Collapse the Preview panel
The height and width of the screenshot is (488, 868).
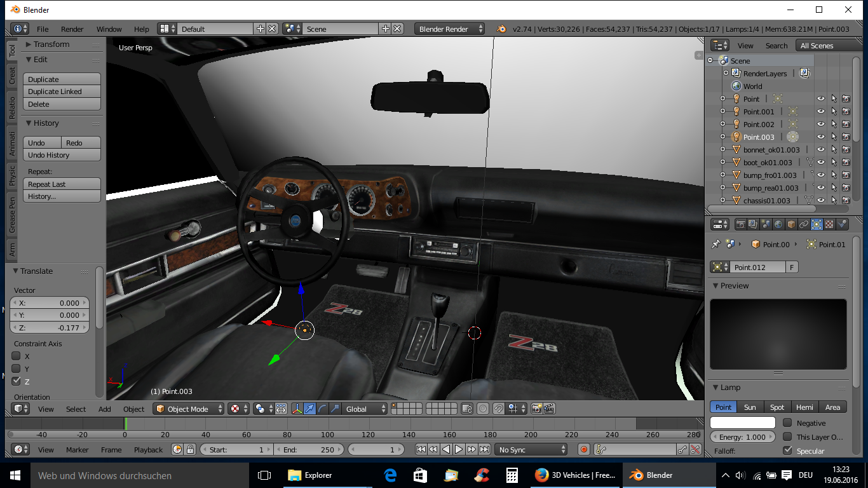point(715,286)
